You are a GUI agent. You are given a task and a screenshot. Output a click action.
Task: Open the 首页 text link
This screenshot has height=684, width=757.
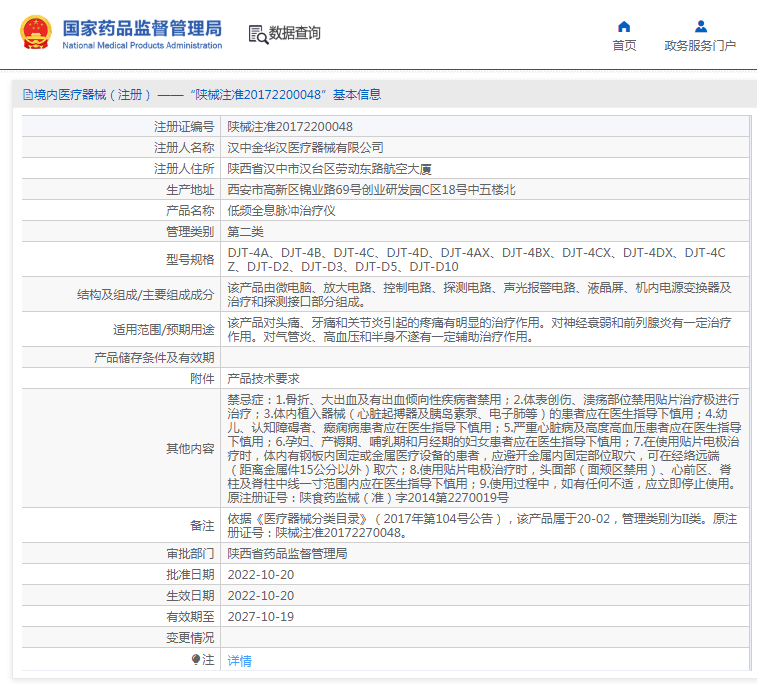point(624,46)
